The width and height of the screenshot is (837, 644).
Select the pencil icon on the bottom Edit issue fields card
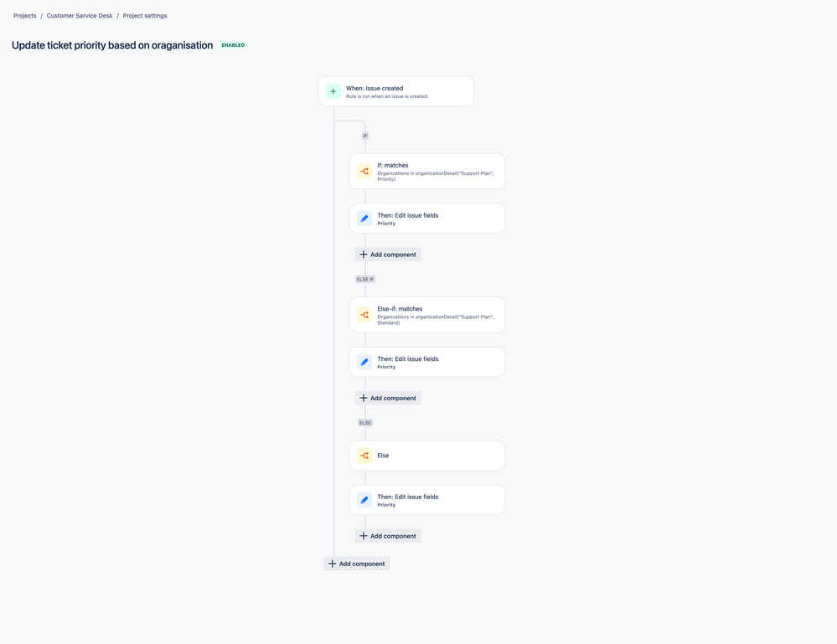(364, 499)
